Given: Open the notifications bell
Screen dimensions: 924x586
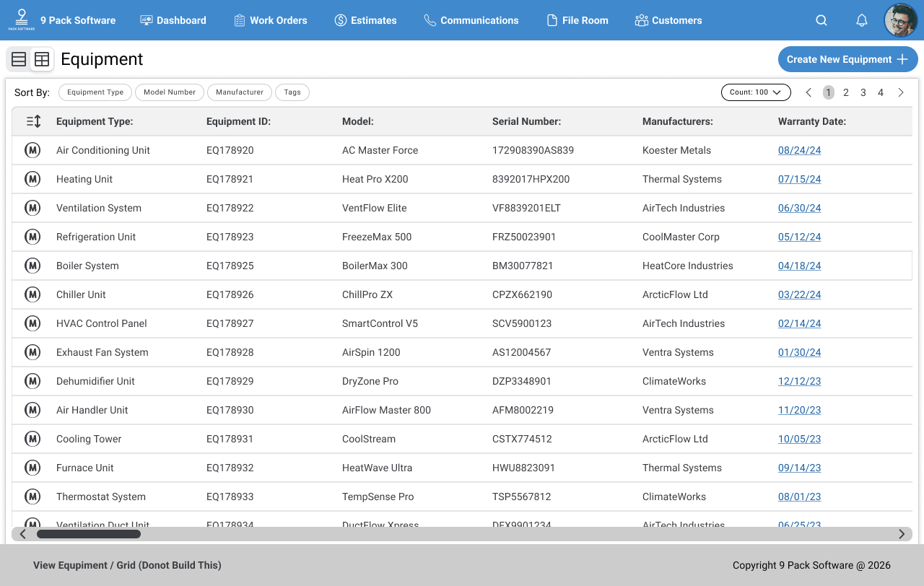Looking at the screenshot, I should 862,20.
